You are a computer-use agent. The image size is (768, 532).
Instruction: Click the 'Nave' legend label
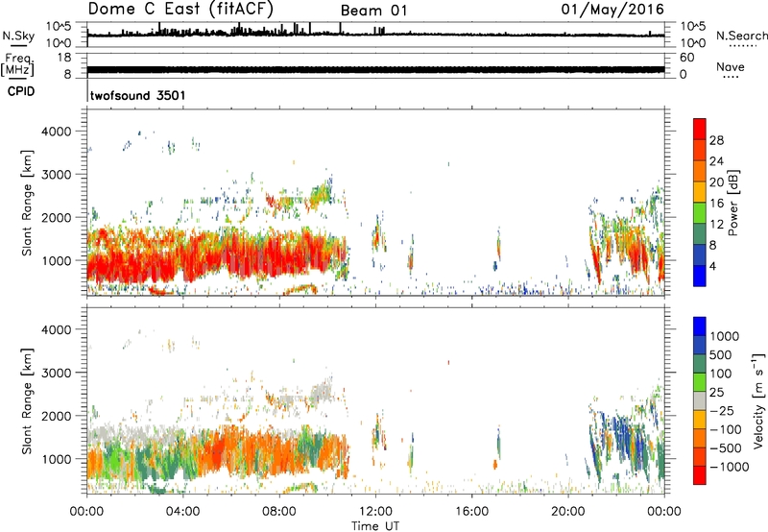[731, 66]
